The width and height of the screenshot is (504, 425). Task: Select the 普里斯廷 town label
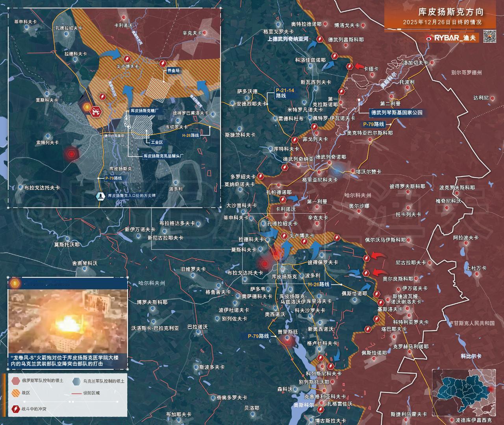pos(288,332)
